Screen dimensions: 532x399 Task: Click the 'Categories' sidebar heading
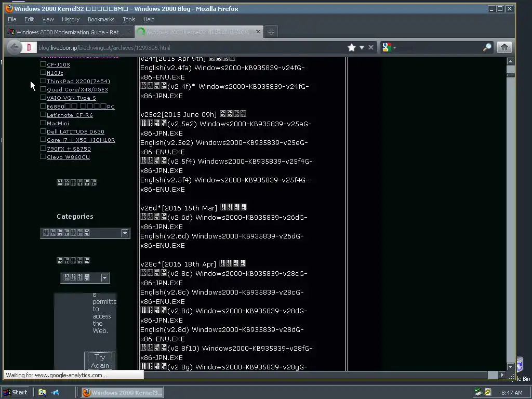click(75, 217)
